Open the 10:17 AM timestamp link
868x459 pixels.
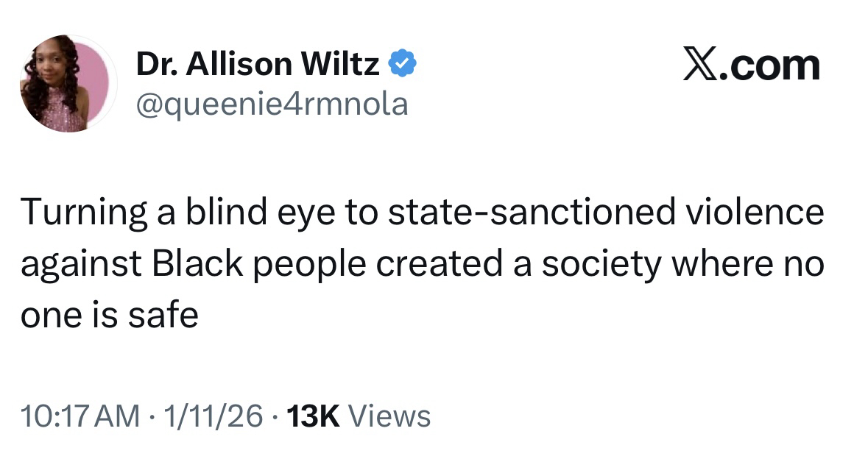[80, 416]
